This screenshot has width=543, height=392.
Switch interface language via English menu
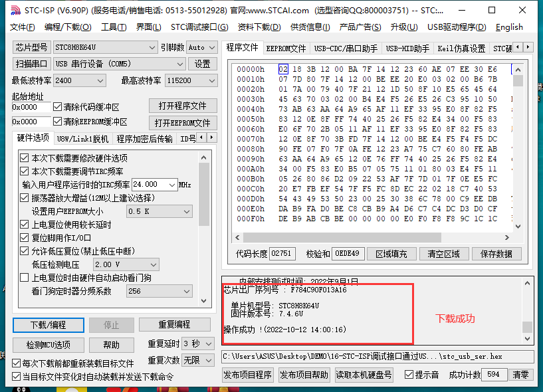point(509,27)
